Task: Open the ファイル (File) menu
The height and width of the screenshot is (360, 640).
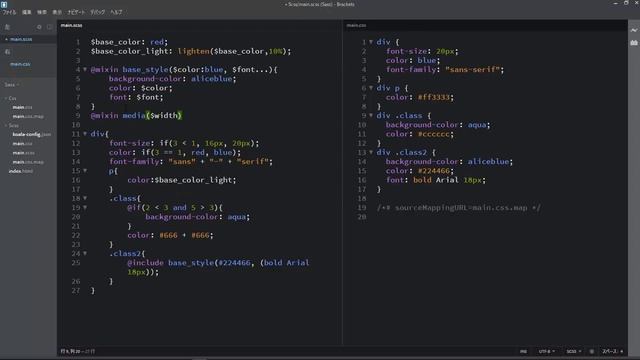Action: click(9, 12)
